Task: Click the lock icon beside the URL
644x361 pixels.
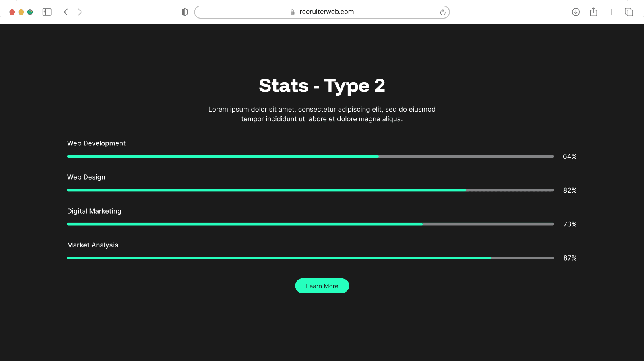Action: click(293, 12)
